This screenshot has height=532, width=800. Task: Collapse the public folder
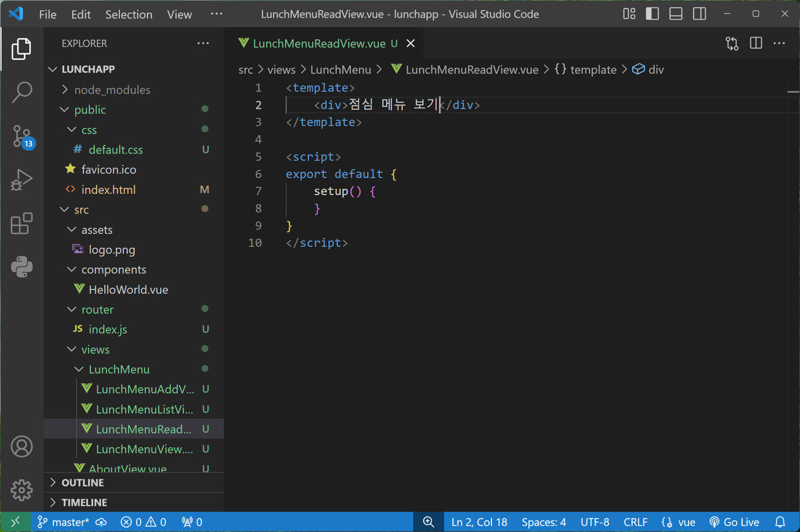tap(134, 110)
